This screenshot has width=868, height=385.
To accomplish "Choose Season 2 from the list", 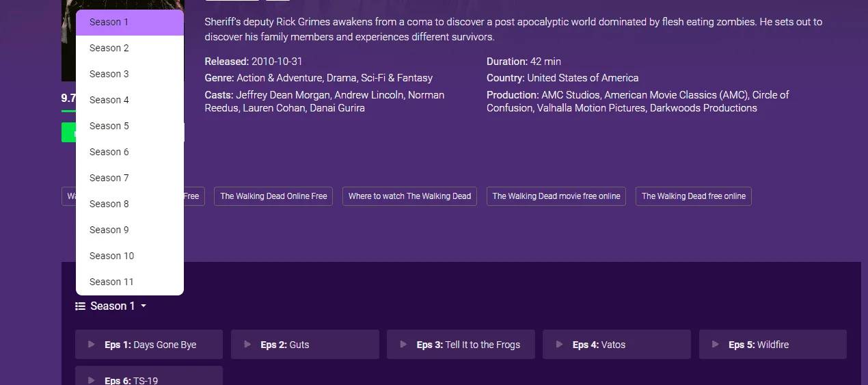I will point(130,48).
